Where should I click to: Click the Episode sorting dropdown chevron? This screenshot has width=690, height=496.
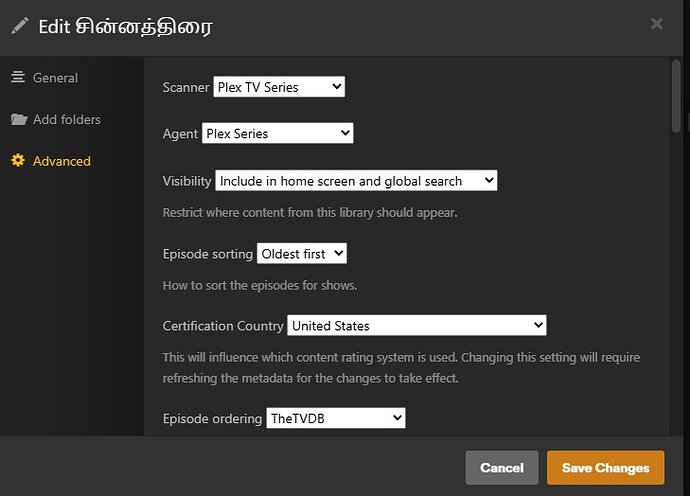click(338, 253)
